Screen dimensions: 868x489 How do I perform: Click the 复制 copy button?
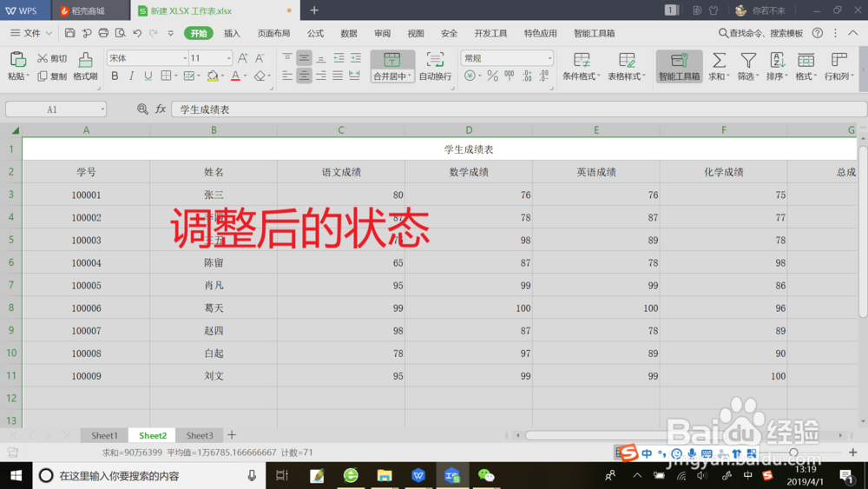pyautogui.click(x=52, y=76)
